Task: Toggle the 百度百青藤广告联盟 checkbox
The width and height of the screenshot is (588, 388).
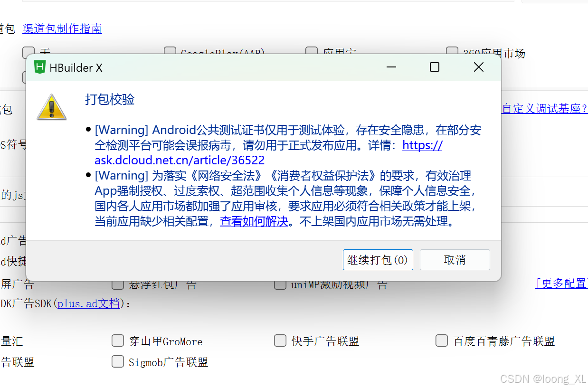Action: 442,341
